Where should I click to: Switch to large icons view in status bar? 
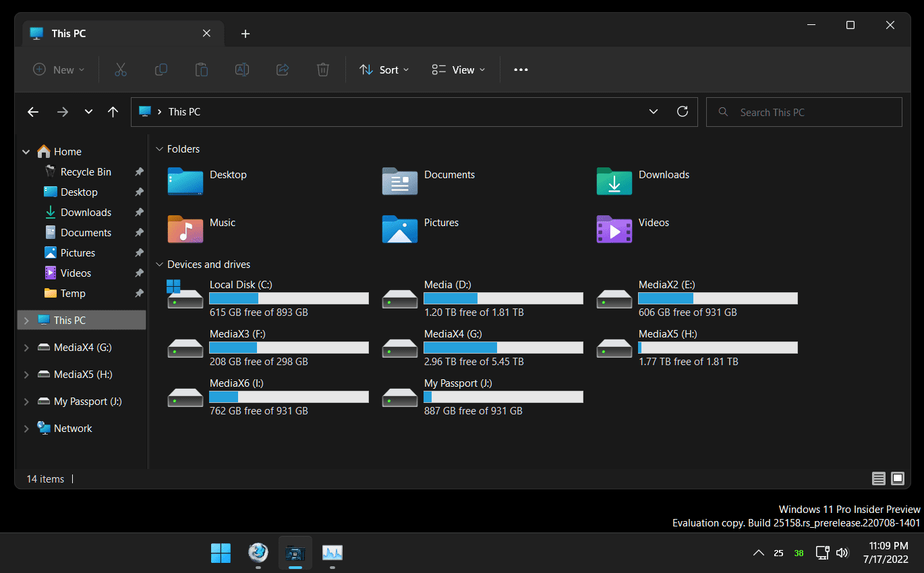pyautogui.click(x=898, y=479)
